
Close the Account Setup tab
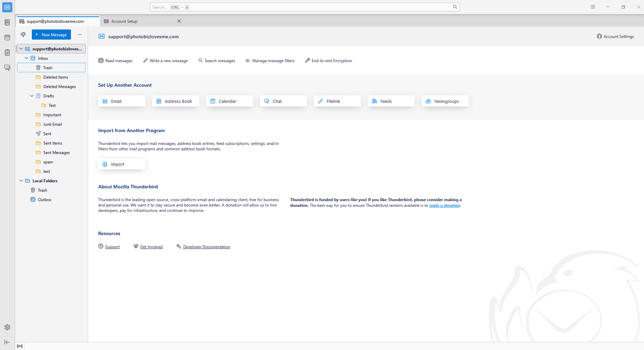click(x=179, y=21)
